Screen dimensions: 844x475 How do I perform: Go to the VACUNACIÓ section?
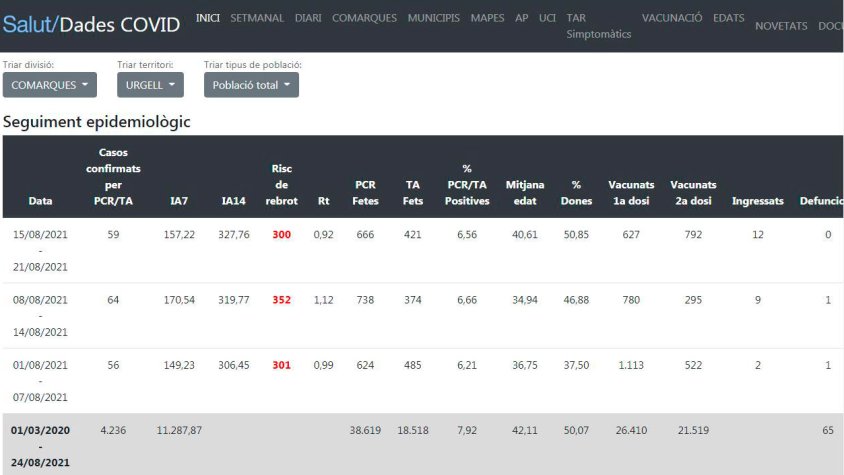click(x=672, y=18)
